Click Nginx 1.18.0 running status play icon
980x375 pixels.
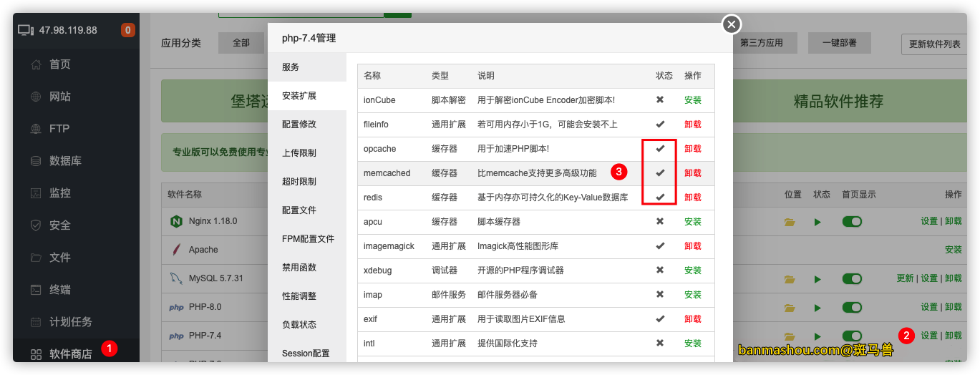pyautogui.click(x=818, y=222)
